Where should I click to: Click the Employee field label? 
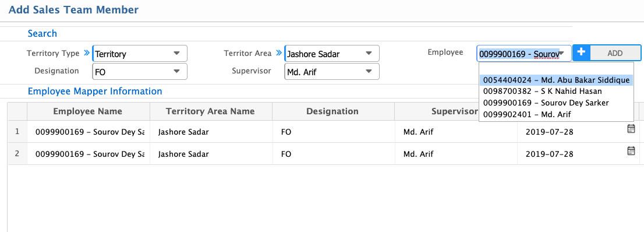445,52
